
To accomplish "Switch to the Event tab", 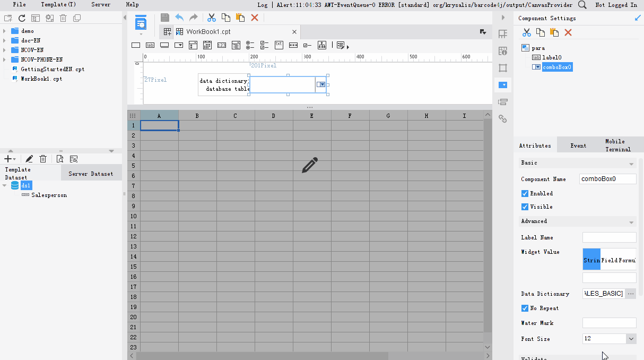I will click(x=578, y=144).
